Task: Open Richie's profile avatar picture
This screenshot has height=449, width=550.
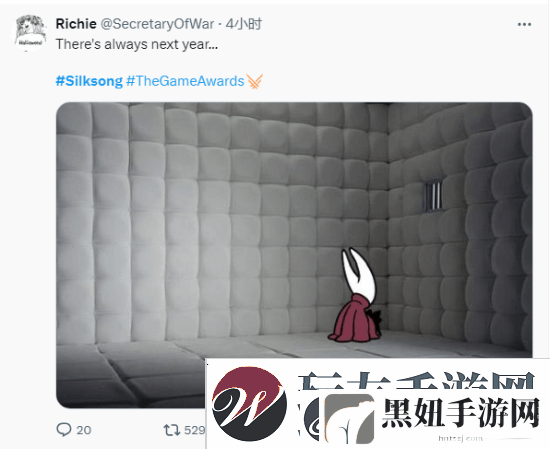Action: tap(31, 33)
